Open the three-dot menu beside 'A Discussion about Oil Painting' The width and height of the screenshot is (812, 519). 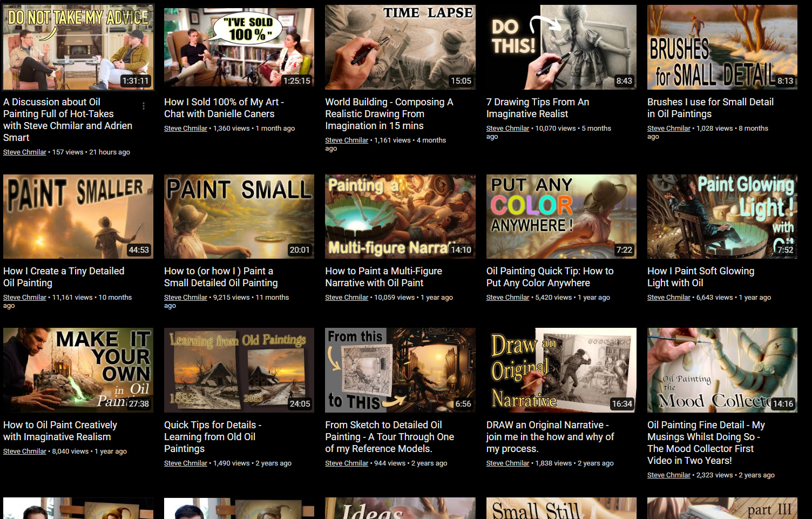144,106
